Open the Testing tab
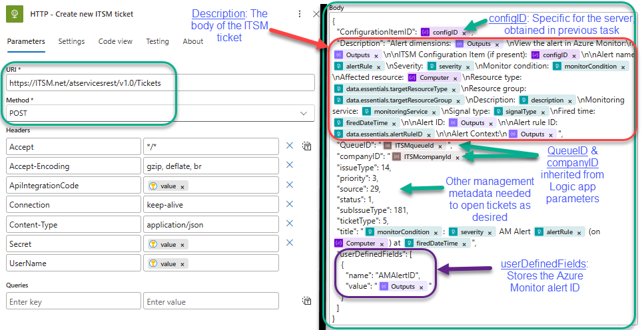The height and width of the screenshot is (330, 644). (157, 41)
